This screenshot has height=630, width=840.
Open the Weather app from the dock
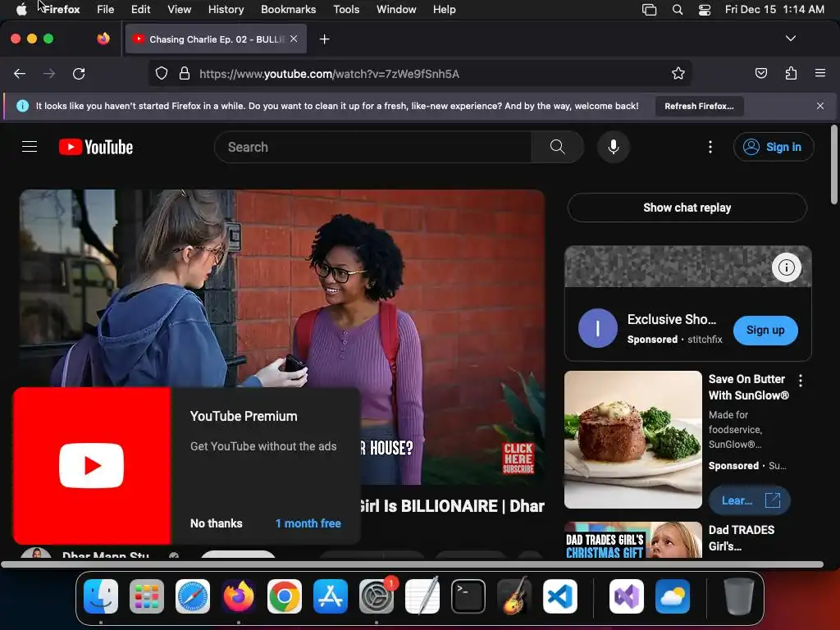[673, 596]
